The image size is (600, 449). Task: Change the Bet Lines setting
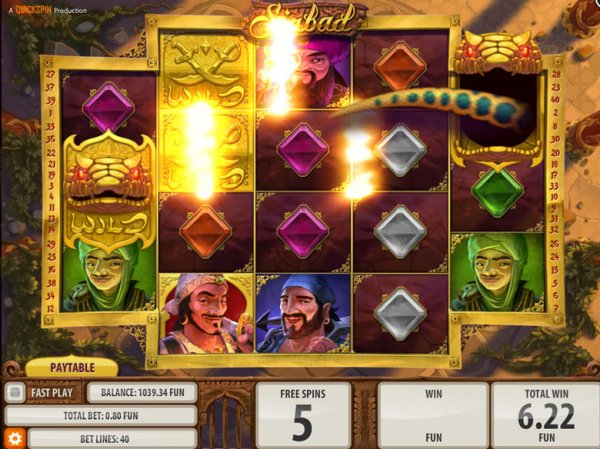pos(112,438)
